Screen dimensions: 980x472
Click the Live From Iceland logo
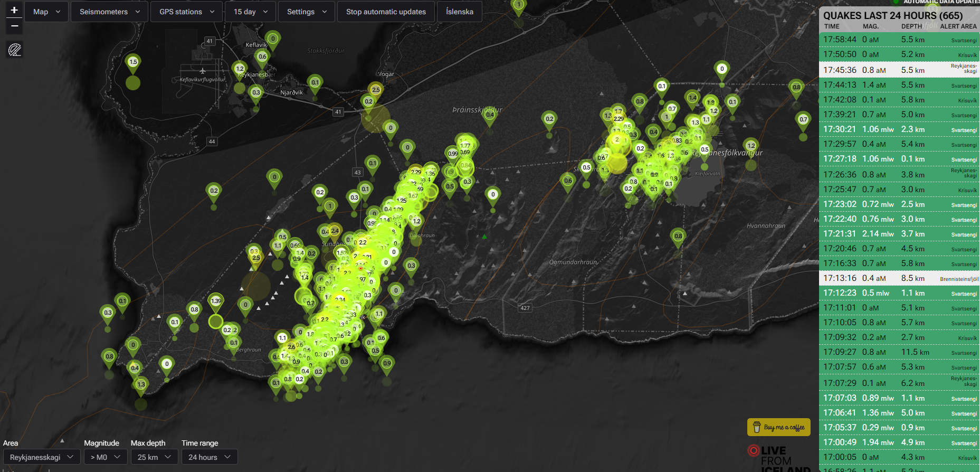click(779, 457)
